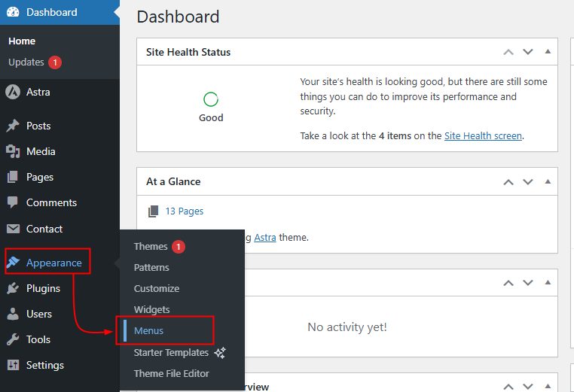
Task: Select Customize in Appearance submenu
Action: pyautogui.click(x=157, y=288)
